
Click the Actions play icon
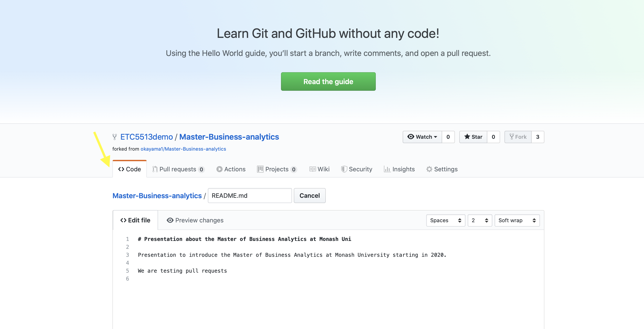tap(219, 169)
